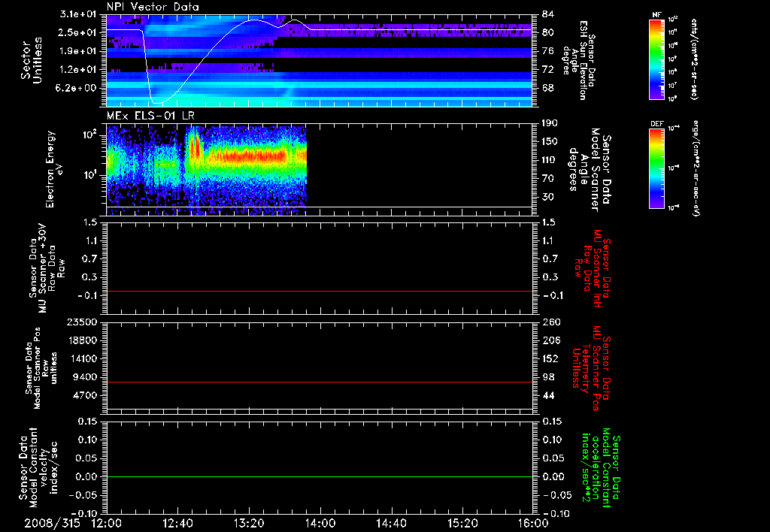Click the "30" scanner angle tick value

point(547,197)
